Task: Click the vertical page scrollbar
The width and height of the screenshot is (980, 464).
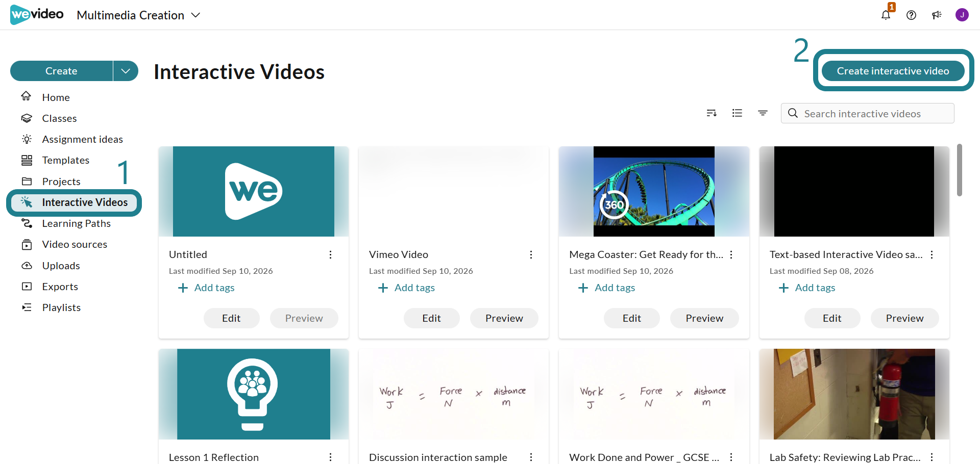Action: coord(960,170)
